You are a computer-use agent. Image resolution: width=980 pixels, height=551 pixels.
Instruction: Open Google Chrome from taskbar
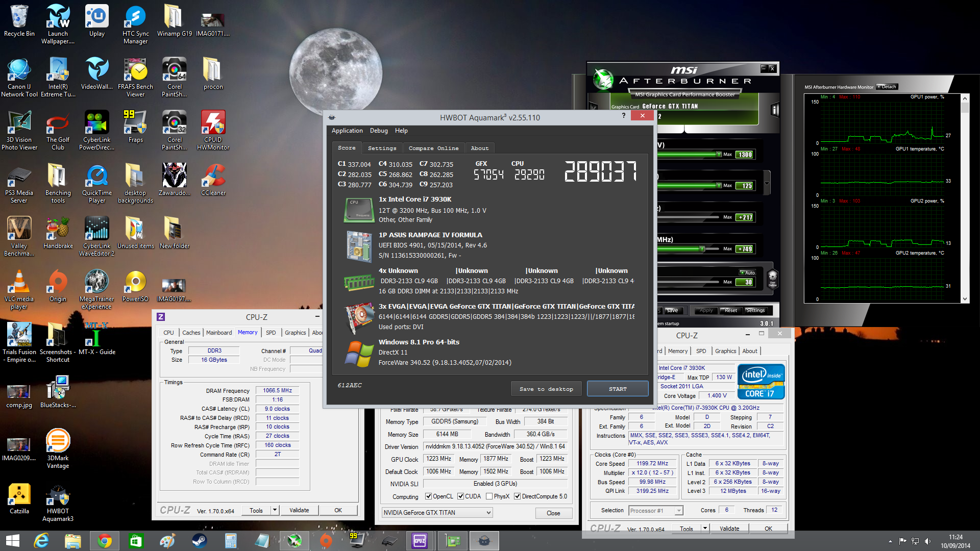(x=105, y=540)
